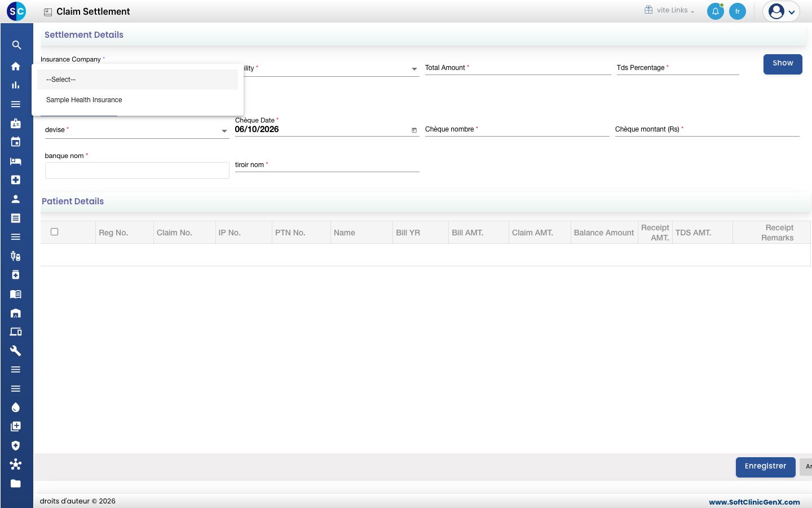The image size is (812, 508).
Task: Choose the --Select-- option
Action: (x=138, y=80)
